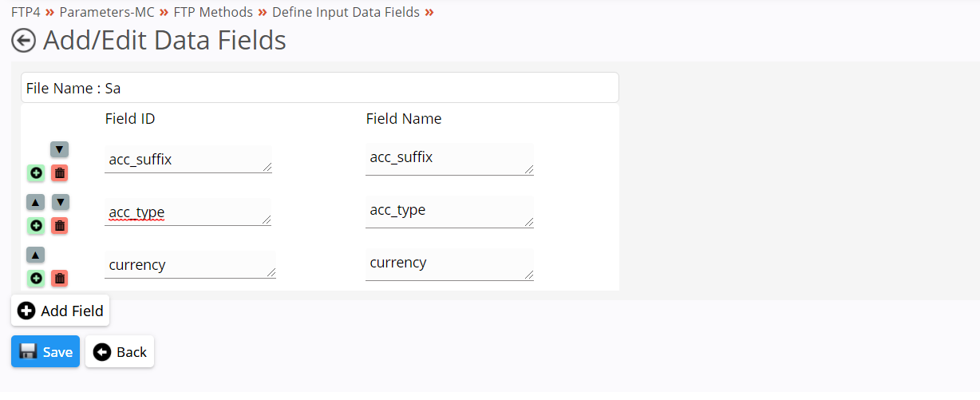Screen dimensions: 980x400
Task: Navigate to Define Input Data Fields breadcrumb
Action: [346, 12]
